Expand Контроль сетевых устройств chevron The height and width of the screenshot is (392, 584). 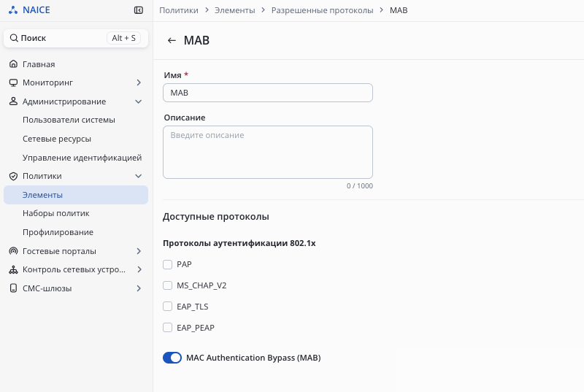click(139, 269)
